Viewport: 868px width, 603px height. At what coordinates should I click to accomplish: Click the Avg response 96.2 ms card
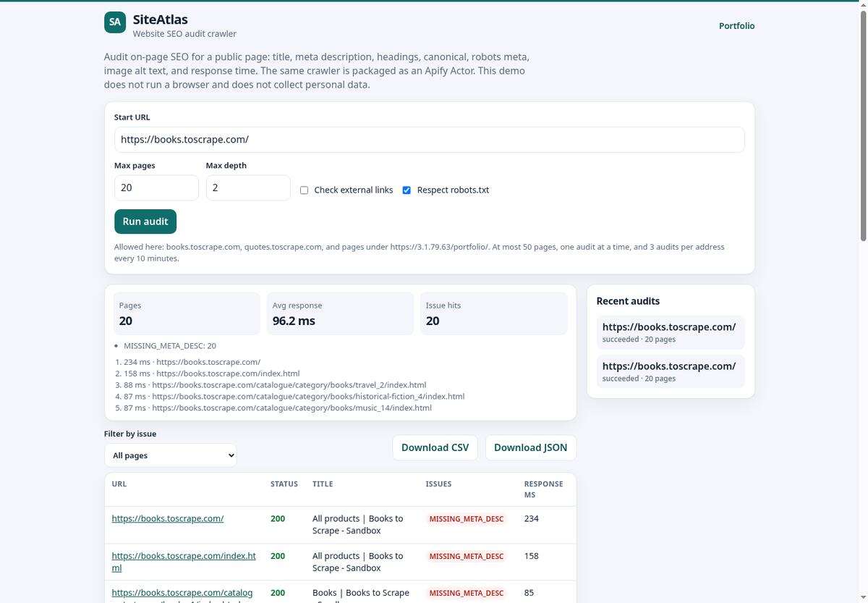click(340, 313)
